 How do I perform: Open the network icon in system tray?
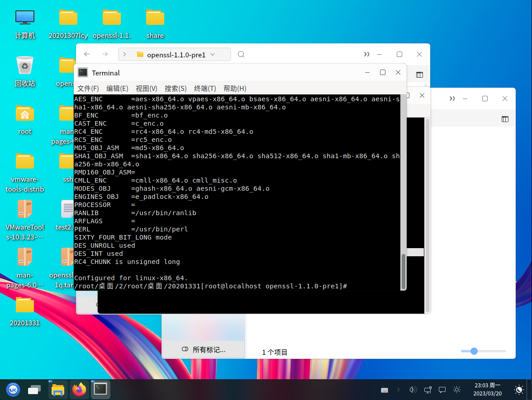[427, 390]
